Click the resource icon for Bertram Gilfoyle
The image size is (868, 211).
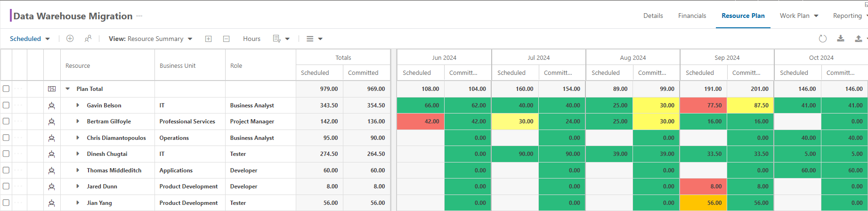coord(52,122)
